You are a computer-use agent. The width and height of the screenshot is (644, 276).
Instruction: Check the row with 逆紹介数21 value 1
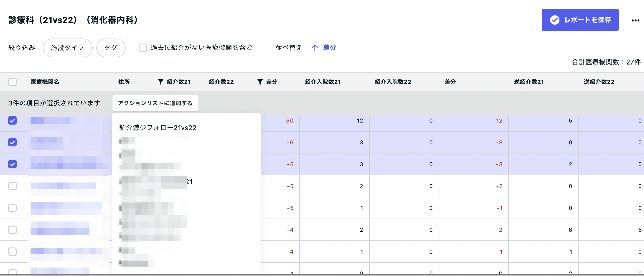point(13,251)
